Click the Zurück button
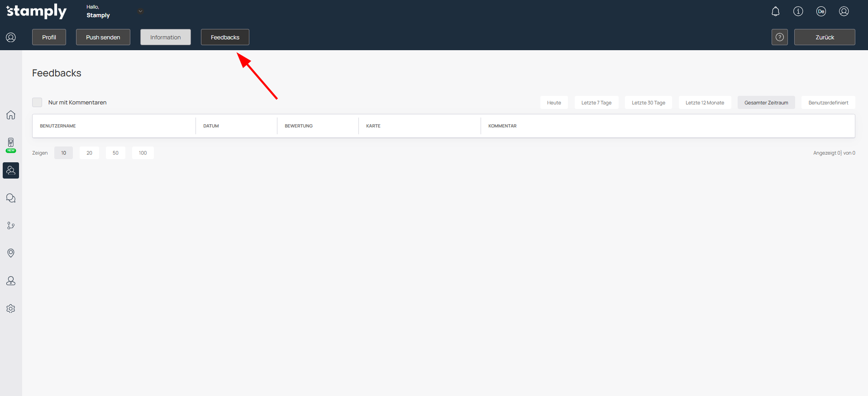This screenshot has width=868, height=396. (824, 37)
